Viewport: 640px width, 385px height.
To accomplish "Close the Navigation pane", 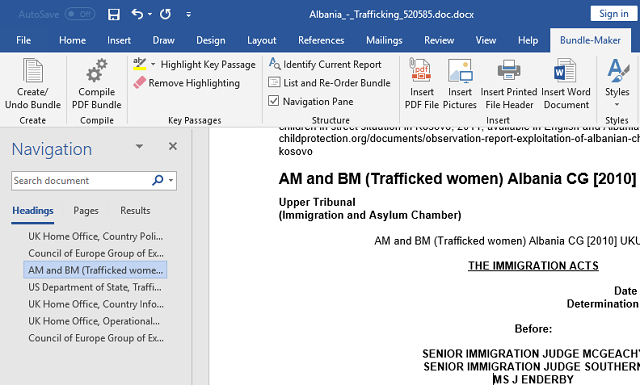I will pos(173,146).
